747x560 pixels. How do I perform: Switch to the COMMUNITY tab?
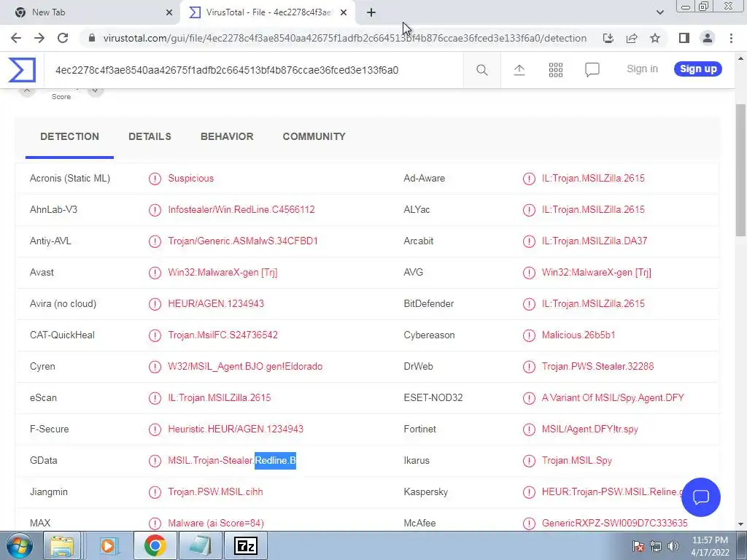pyautogui.click(x=314, y=136)
